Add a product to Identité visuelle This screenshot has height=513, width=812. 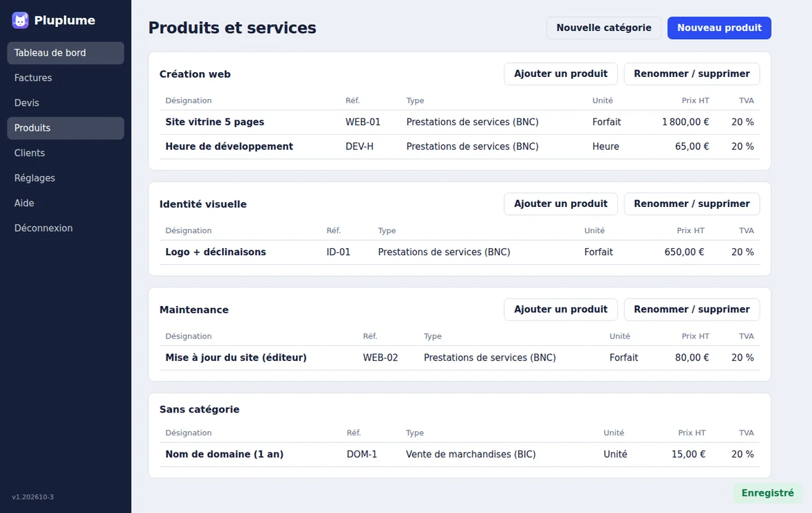pos(561,204)
